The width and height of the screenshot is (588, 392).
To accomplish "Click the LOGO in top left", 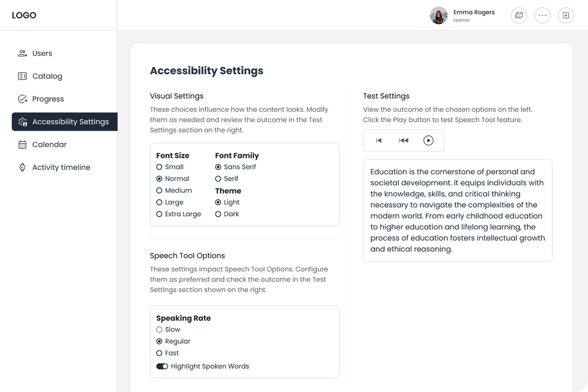I will coord(24,15).
